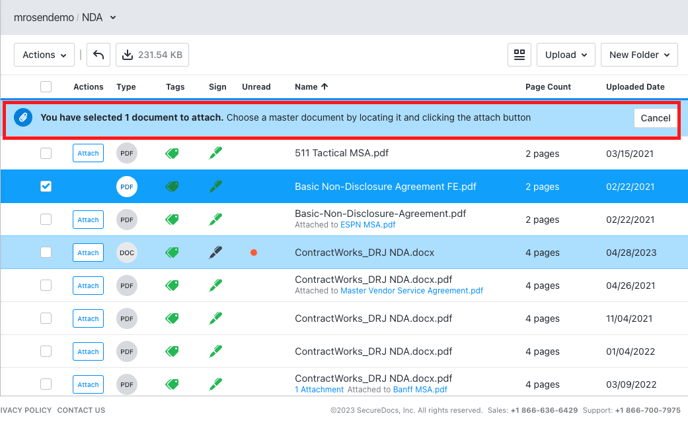Click tag icon for 511 Tactical MSA.pdf
The height and width of the screenshot is (422, 688).
172,154
